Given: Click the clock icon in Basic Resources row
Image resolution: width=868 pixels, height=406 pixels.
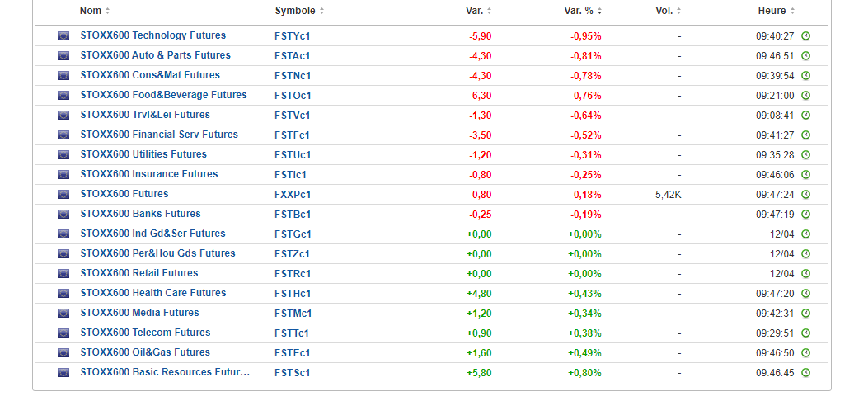Looking at the screenshot, I should [x=805, y=373].
